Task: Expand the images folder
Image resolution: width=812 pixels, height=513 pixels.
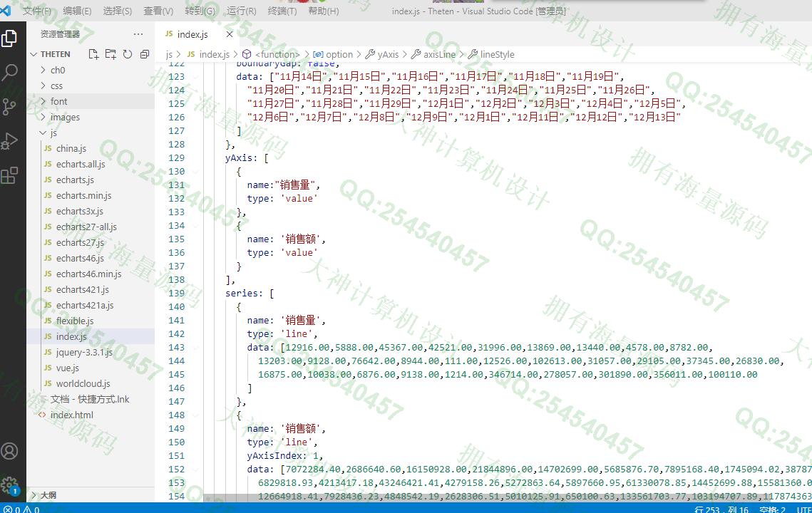Action: point(91,117)
